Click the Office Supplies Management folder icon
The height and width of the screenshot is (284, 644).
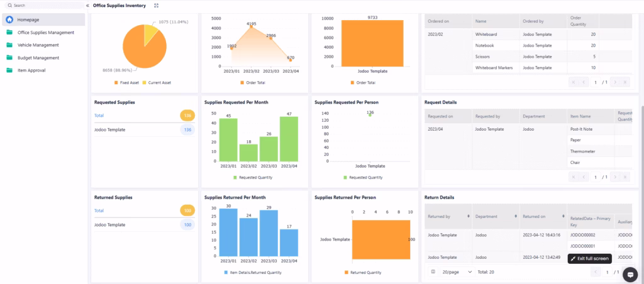[9, 32]
